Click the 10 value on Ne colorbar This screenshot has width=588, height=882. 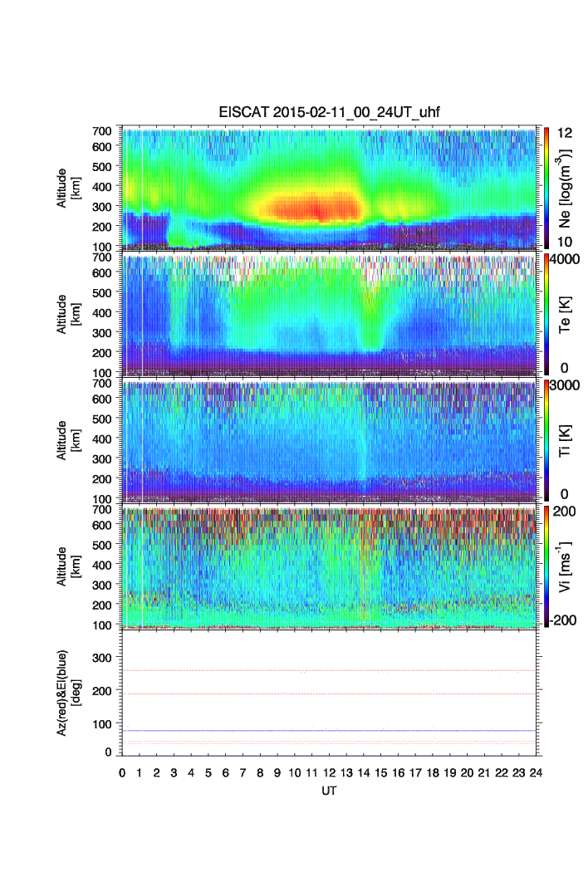point(565,242)
